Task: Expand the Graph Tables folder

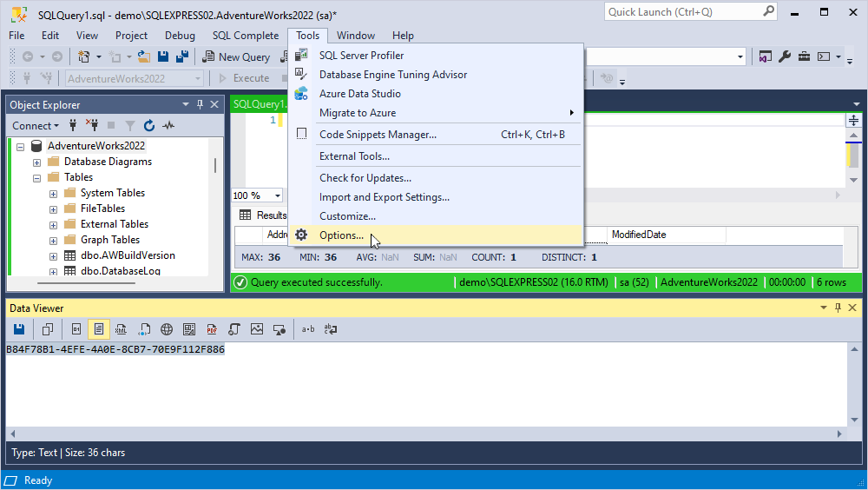Action: point(53,241)
